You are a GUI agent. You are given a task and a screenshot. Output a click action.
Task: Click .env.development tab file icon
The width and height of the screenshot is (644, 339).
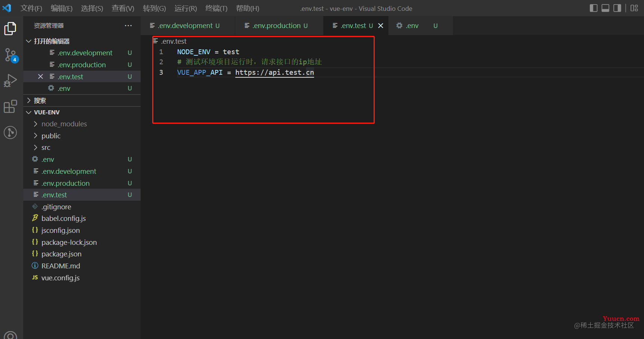tap(152, 25)
